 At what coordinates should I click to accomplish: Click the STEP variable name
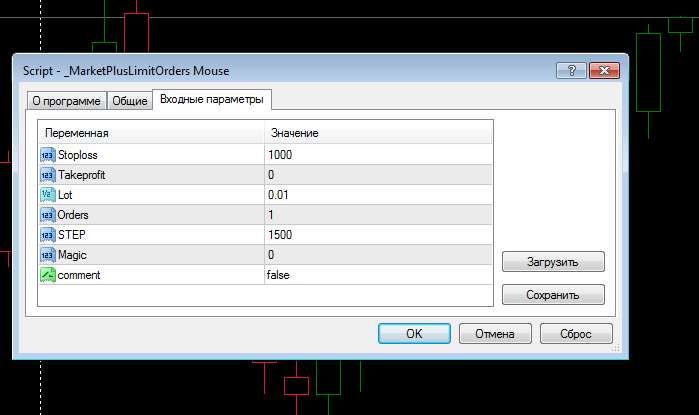click(72, 234)
